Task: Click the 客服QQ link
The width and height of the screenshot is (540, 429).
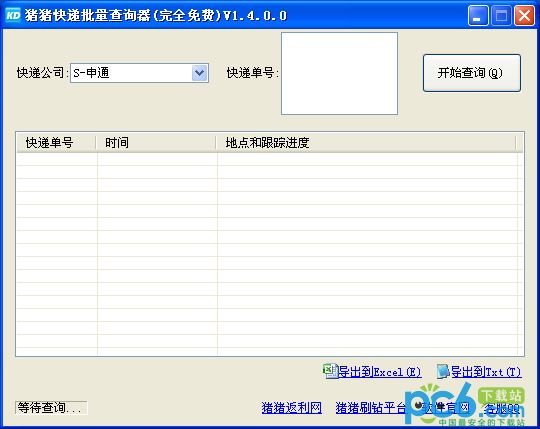Action: pyautogui.click(x=501, y=408)
